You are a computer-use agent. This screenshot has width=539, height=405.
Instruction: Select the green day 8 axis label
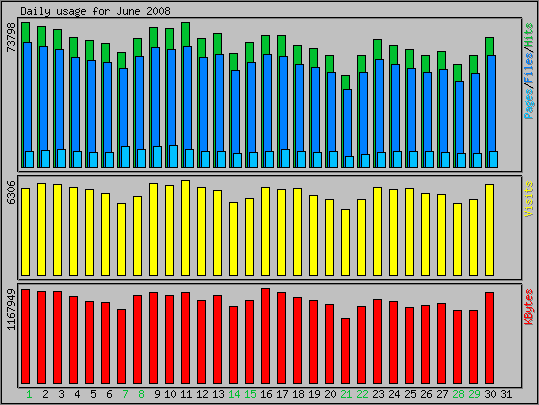pos(141,394)
